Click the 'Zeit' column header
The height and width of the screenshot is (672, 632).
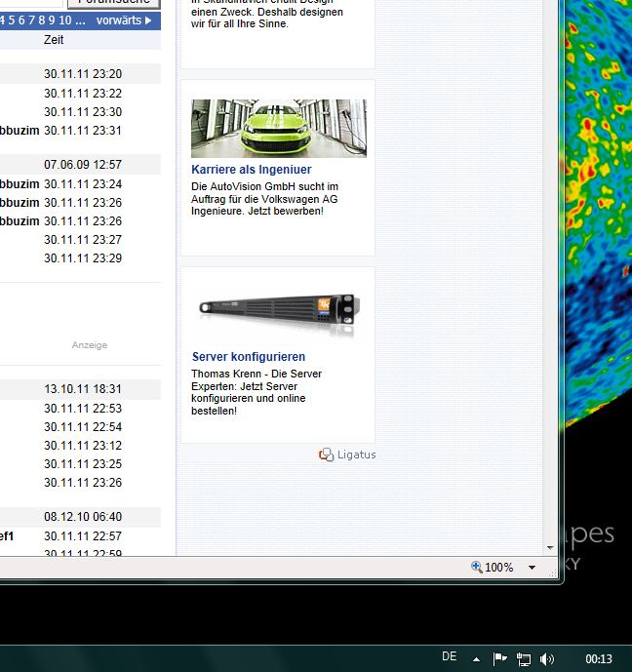(54, 40)
